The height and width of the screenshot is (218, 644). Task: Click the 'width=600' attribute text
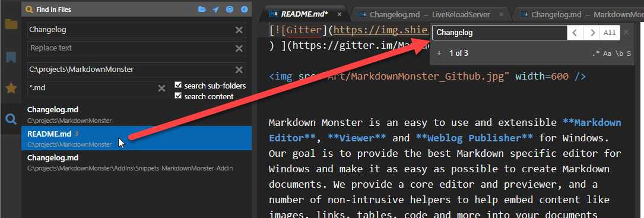point(542,77)
